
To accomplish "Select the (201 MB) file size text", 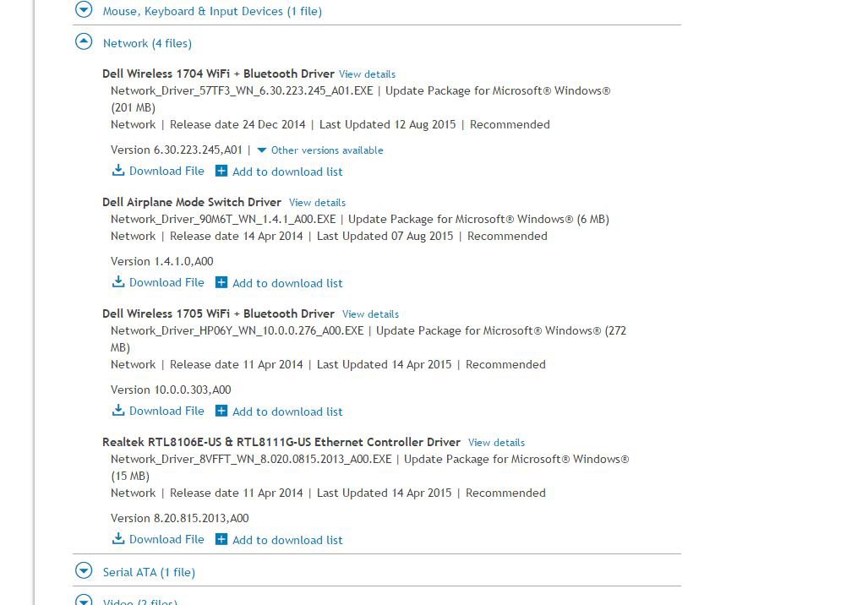I will point(133,107).
